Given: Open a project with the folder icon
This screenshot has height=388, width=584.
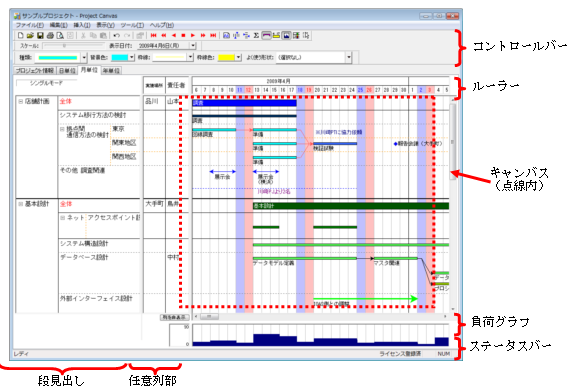Looking at the screenshot, I should [31, 35].
